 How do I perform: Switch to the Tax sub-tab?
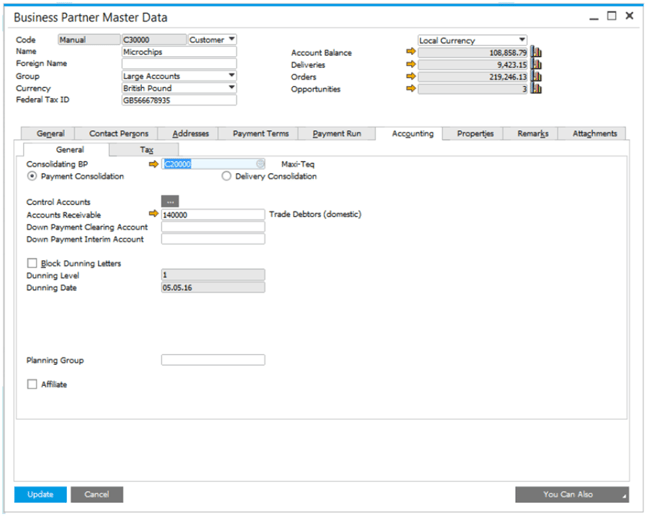click(x=146, y=150)
